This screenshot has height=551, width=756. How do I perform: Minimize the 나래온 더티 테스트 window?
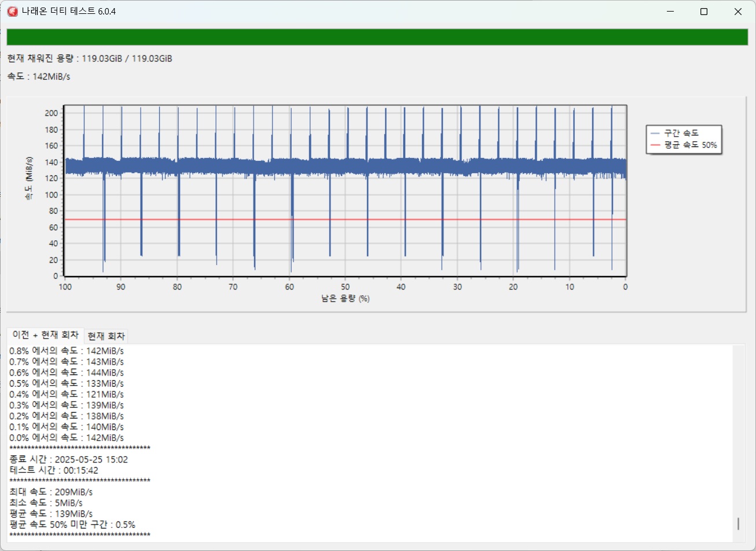coord(670,12)
